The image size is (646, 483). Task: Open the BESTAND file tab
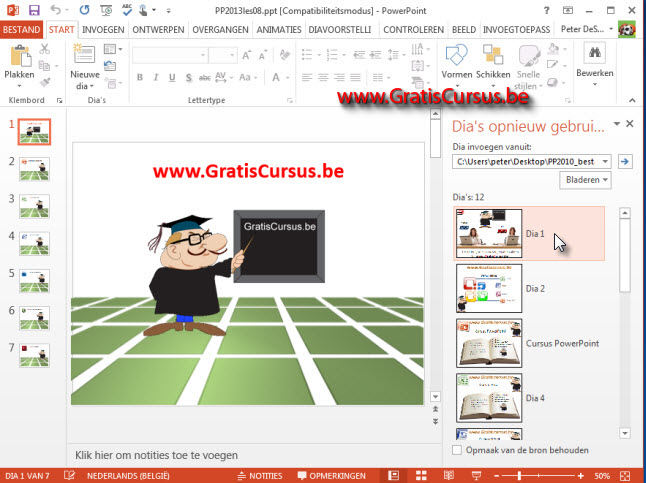coord(21,30)
